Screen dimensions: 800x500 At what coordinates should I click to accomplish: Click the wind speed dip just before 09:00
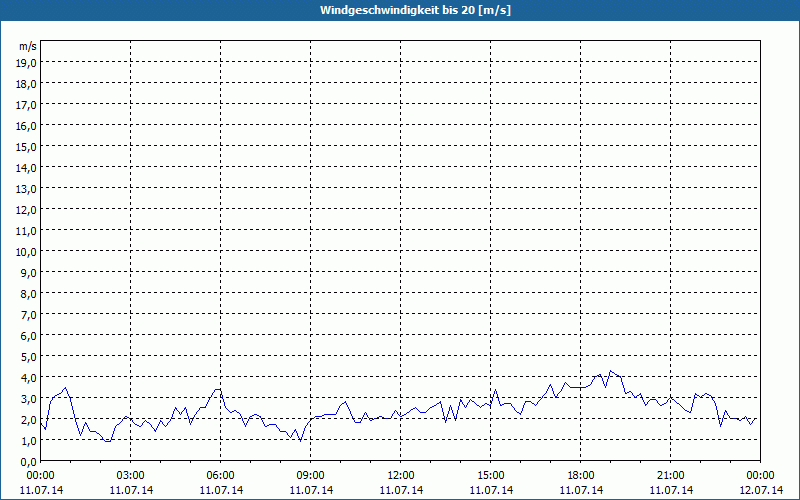click(301, 441)
